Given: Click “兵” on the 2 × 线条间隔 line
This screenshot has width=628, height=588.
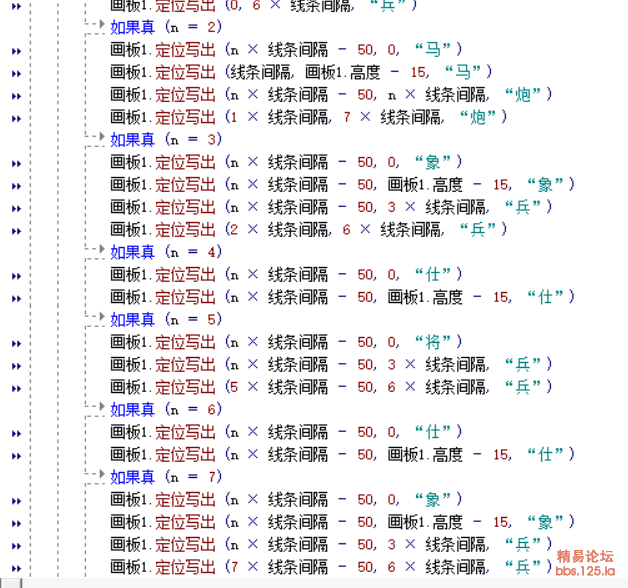Looking at the screenshot, I should click(x=478, y=230).
